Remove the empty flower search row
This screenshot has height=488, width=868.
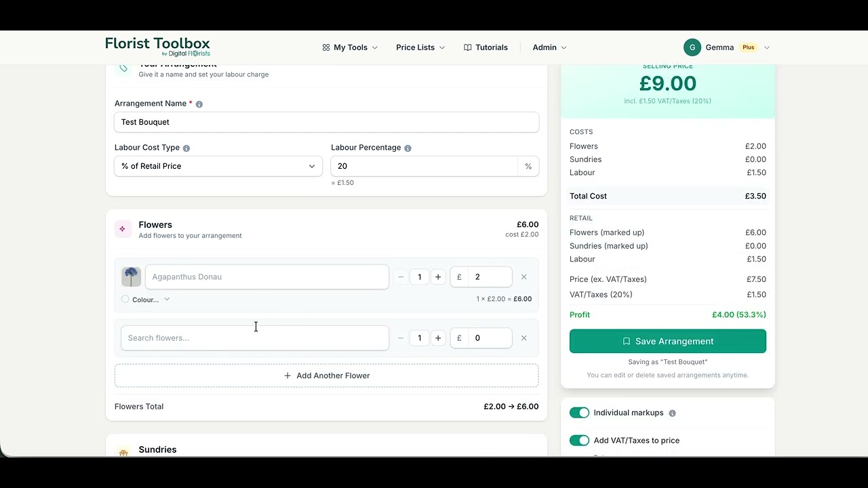tap(524, 338)
